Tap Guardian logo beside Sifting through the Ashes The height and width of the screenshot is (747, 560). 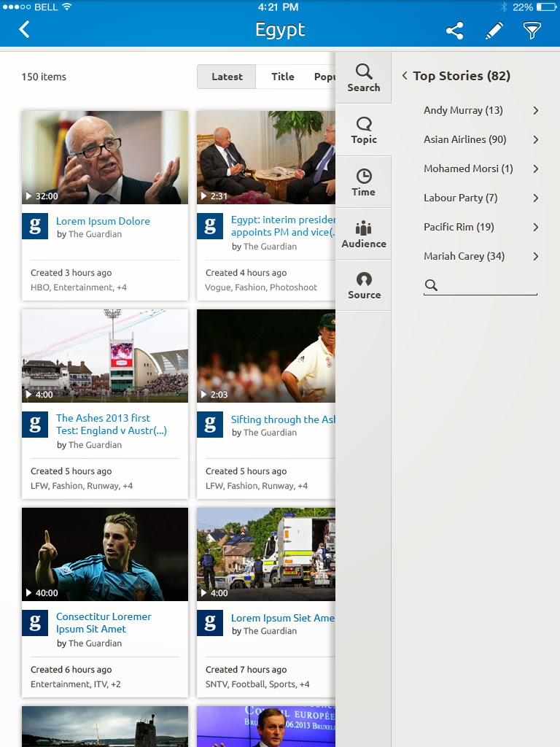(210, 424)
